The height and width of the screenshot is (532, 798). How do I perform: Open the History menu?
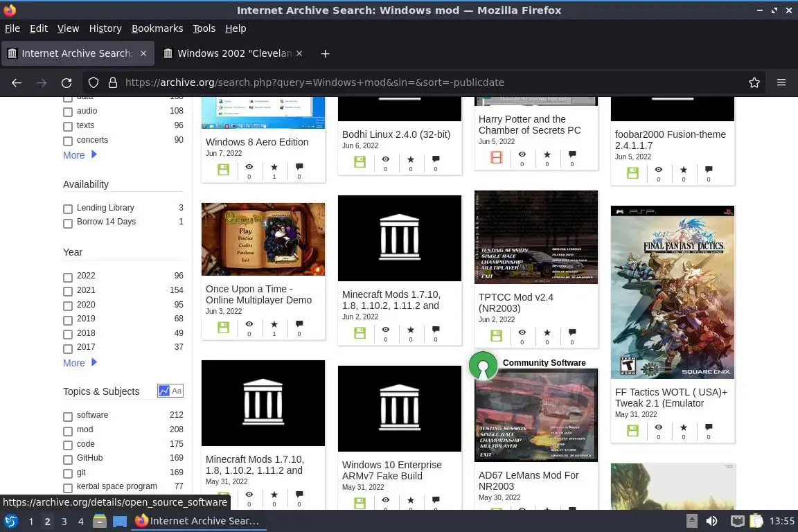[x=105, y=28]
